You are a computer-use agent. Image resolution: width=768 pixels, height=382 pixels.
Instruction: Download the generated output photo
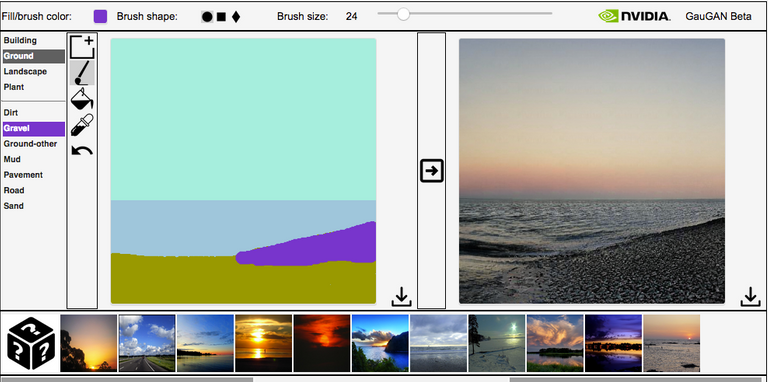[x=750, y=297]
